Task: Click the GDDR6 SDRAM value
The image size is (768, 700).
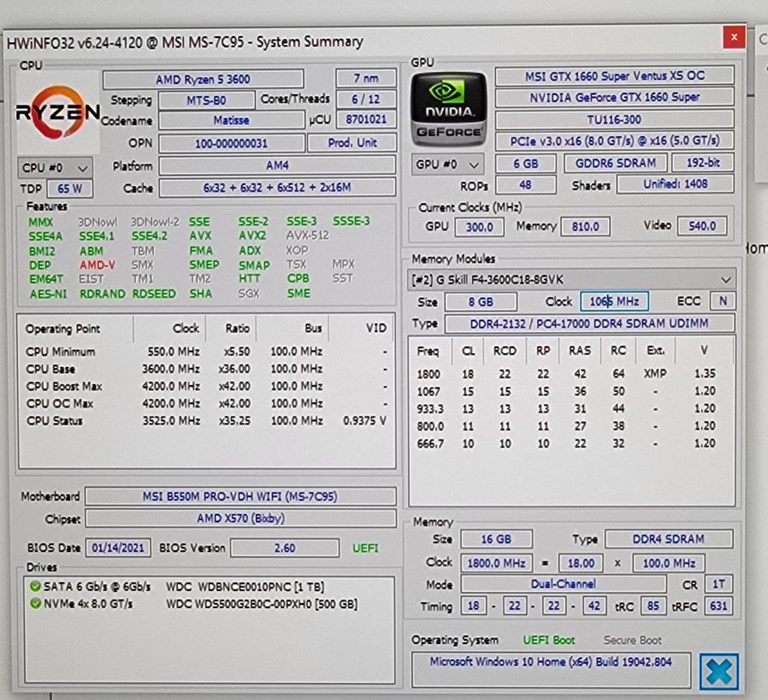Action: pyautogui.click(x=615, y=163)
